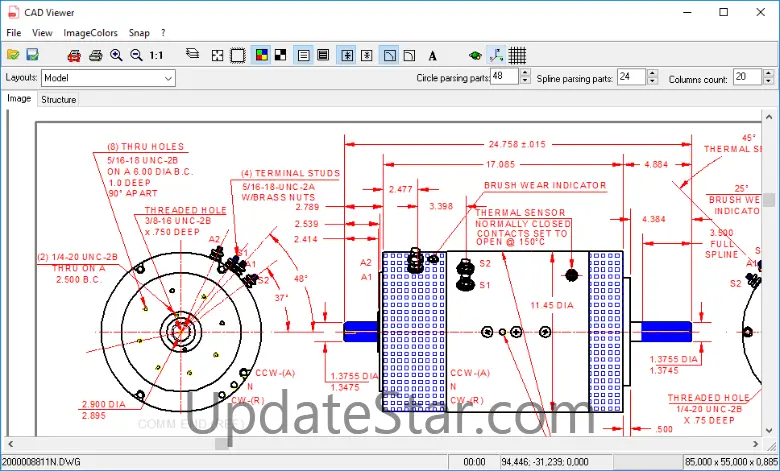Switch to the Structure tab
Viewport: 780px width, 471px height.
(58, 99)
